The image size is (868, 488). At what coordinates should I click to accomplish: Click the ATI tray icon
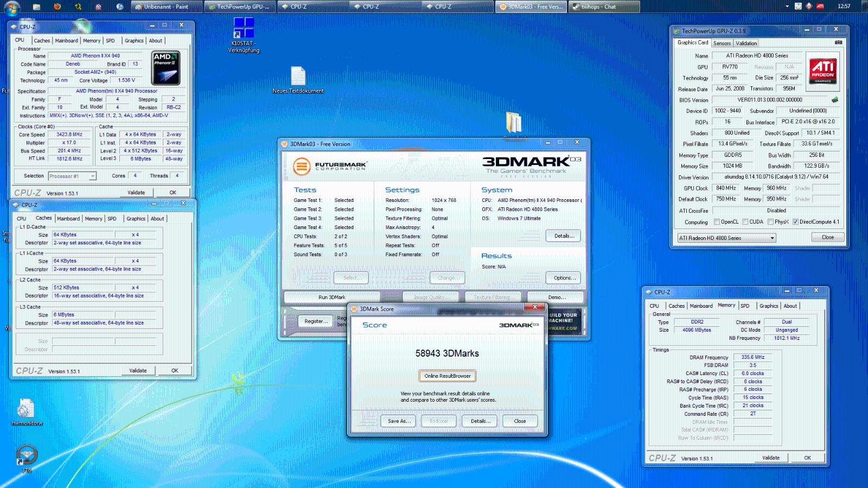click(820, 7)
